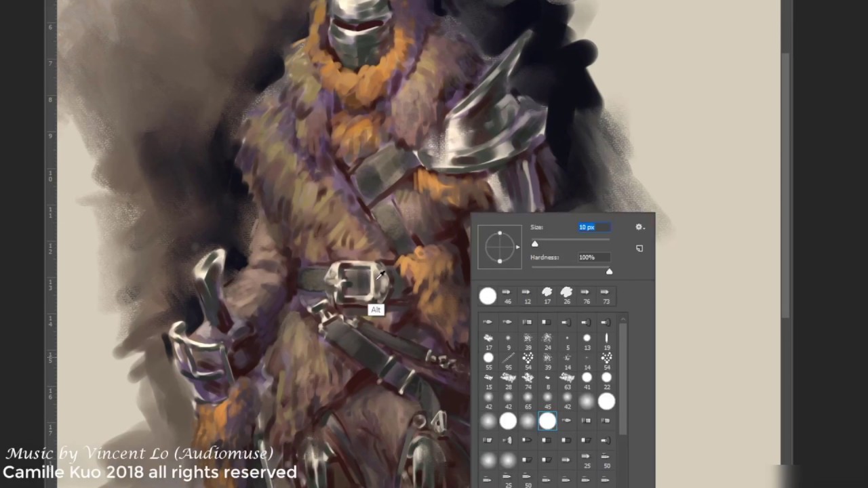Choose the soft round brush preset 45
Screen dimensions: 868x488
pyautogui.click(x=547, y=400)
